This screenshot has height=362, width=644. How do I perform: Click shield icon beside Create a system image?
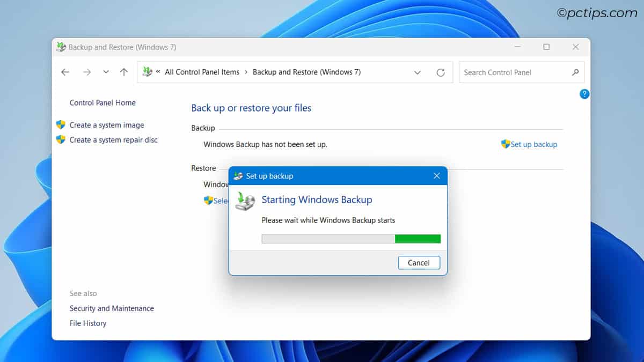point(61,124)
